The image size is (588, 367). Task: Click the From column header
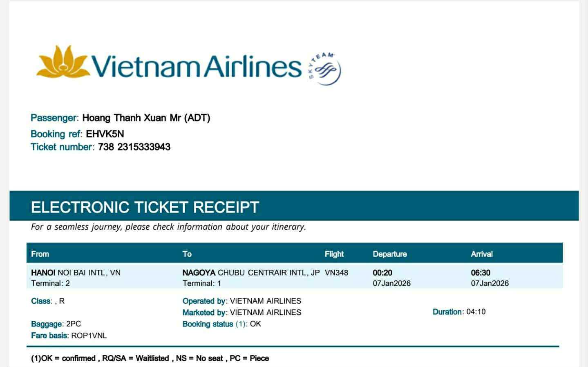point(40,254)
